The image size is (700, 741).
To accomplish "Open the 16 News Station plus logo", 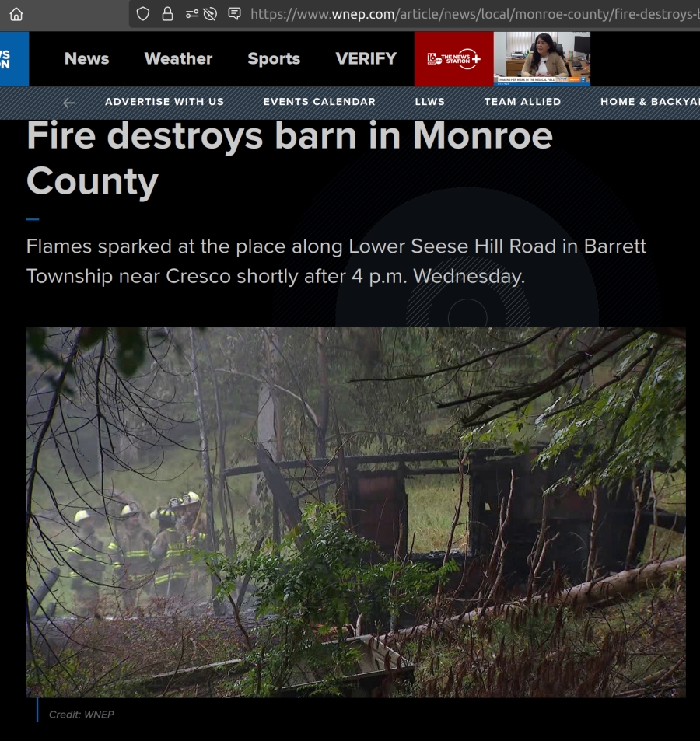I will (453, 59).
